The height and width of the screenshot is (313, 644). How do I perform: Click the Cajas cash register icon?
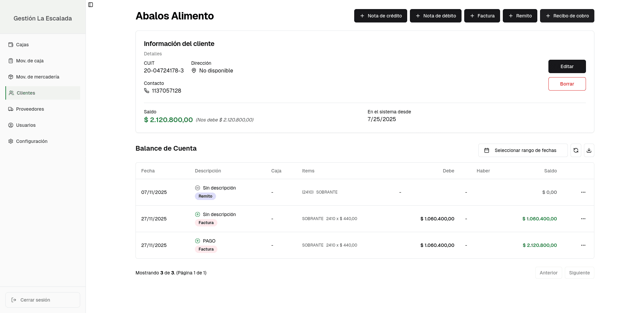(11, 44)
